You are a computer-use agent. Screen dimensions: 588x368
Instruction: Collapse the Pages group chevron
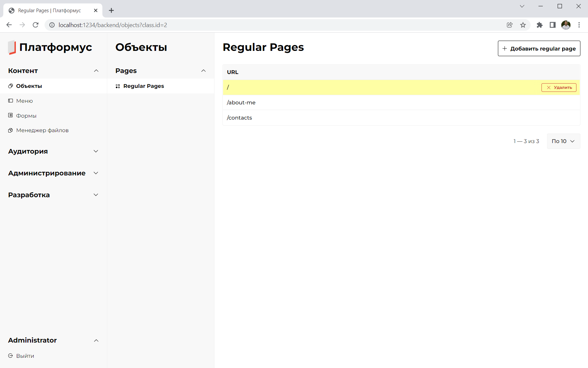[203, 71]
